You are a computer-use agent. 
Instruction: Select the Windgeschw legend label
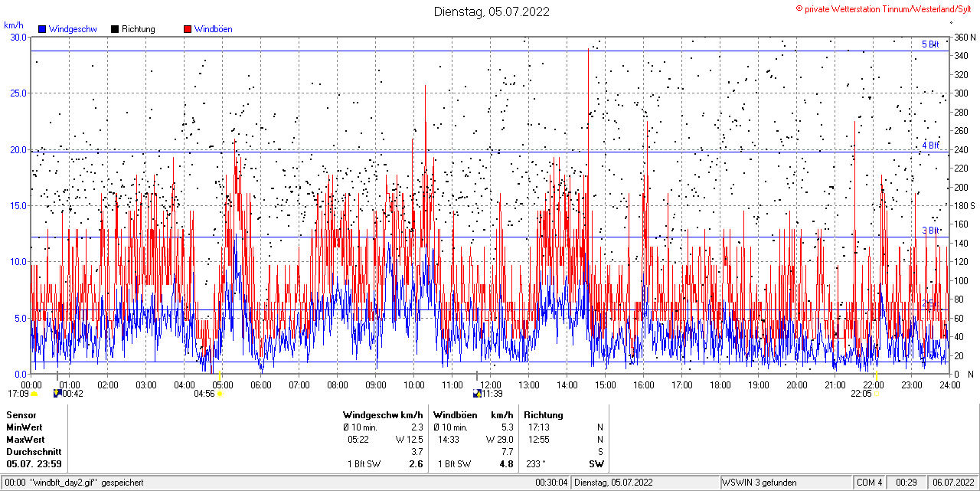coord(73,29)
